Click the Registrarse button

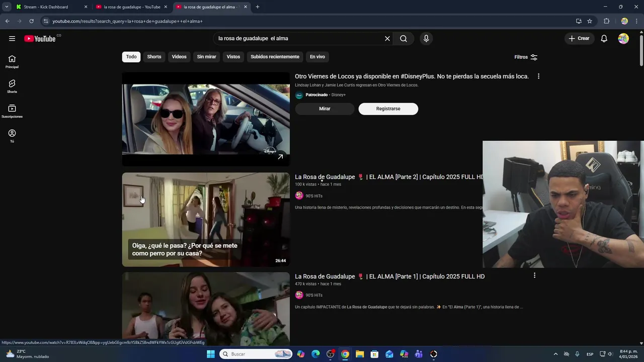pos(388,109)
